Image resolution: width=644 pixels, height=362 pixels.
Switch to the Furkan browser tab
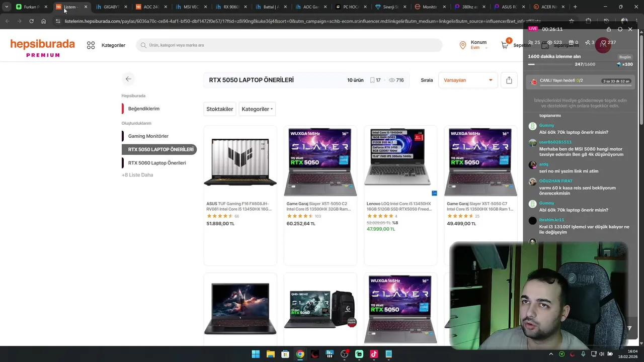click(32, 7)
